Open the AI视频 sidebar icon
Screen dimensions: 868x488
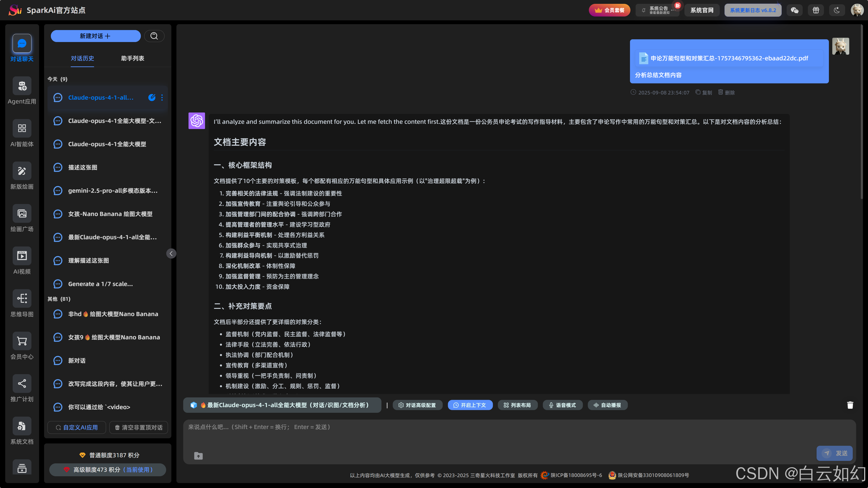[x=22, y=256]
